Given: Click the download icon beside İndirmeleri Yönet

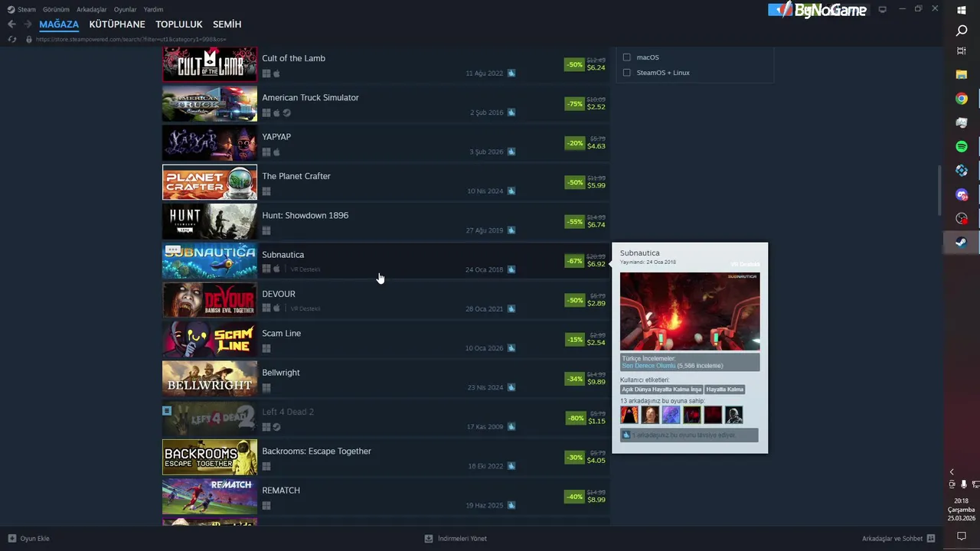Looking at the screenshot, I should 429,539.
